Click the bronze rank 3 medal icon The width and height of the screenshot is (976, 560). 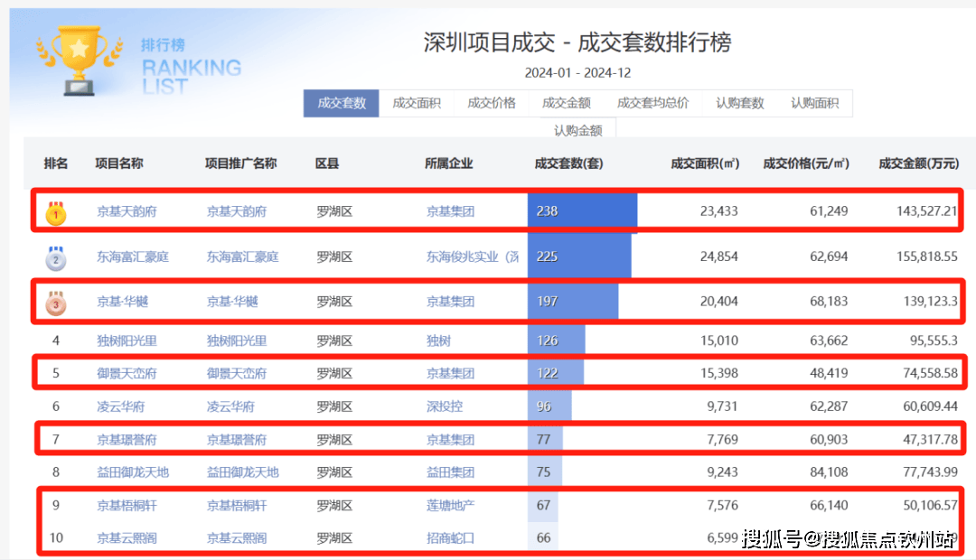click(x=56, y=303)
